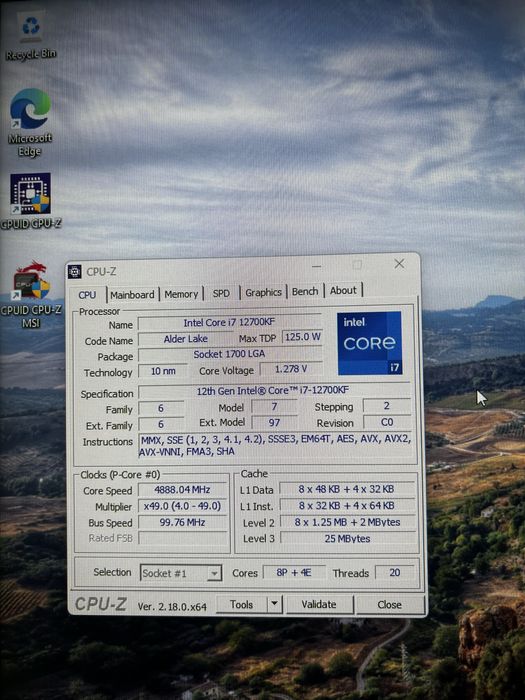Click the Instructions list field
Viewport: 525px width, 700px height.
point(275,445)
